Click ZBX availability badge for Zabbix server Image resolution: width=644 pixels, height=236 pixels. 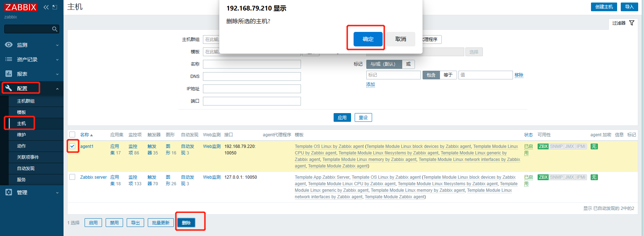coord(543,177)
